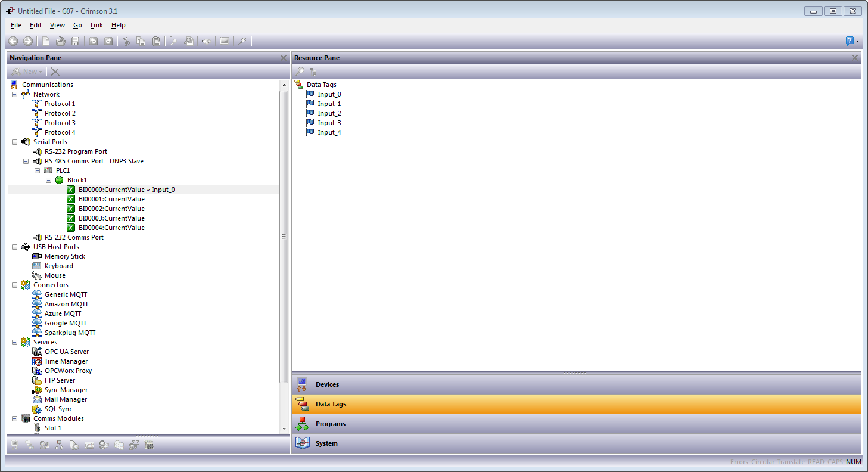
Task: Click the Paste clipboard icon
Action: click(x=156, y=41)
